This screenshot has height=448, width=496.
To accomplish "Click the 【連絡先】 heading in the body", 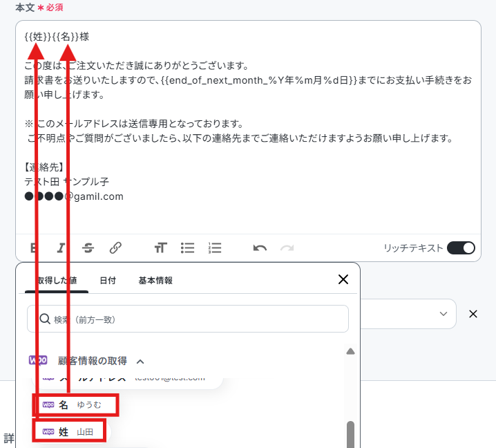I will coord(44,167).
